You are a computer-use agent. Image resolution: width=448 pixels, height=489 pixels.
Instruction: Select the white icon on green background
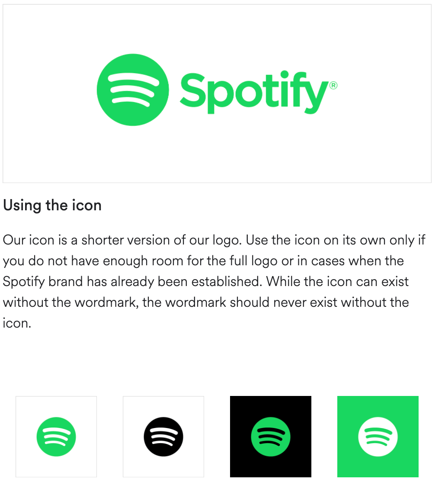tap(378, 437)
